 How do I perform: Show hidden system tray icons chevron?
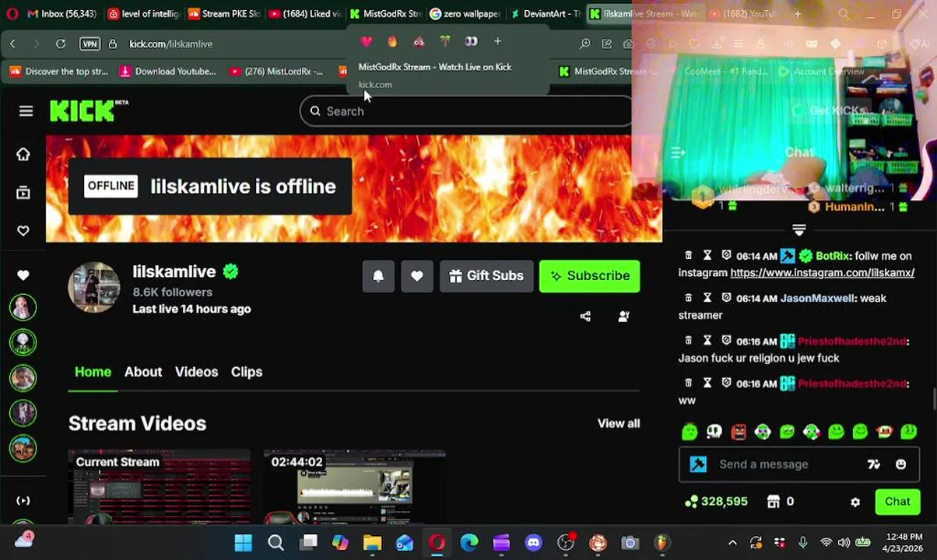click(x=732, y=543)
